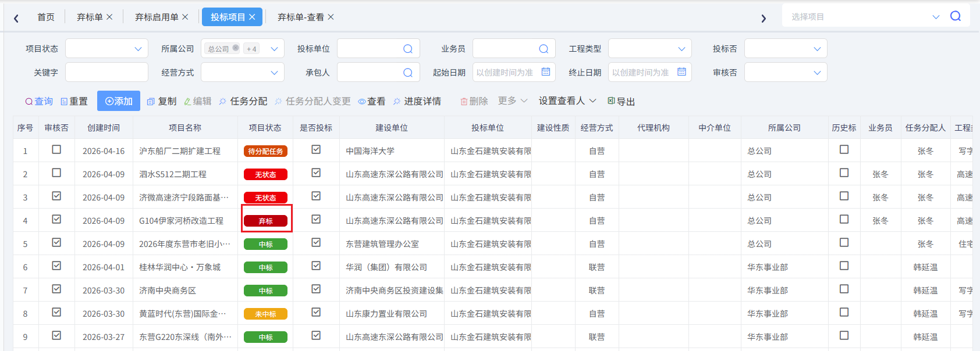Viewport: 980px width, 351px height.
Task: Click the search icon in 业务员 field
Action: coord(544,49)
